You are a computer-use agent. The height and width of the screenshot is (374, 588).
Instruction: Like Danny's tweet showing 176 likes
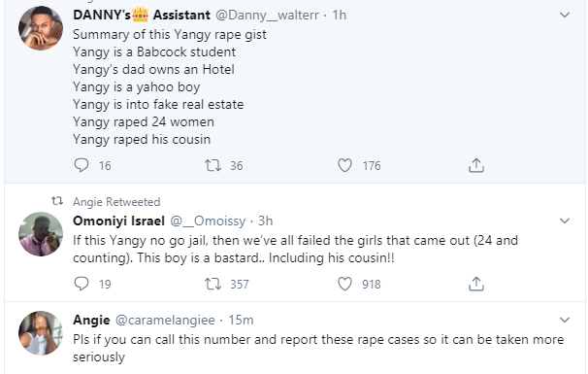pyautogui.click(x=344, y=165)
